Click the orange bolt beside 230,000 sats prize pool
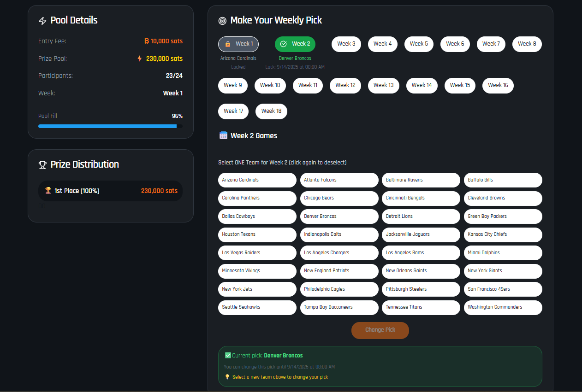The image size is (582, 392). click(x=140, y=59)
